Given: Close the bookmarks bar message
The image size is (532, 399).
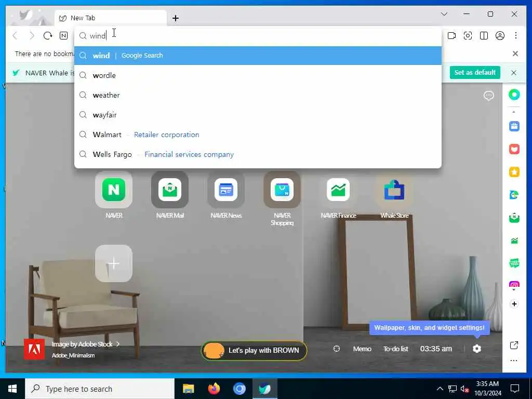Looking at the screenshot, I should pyautogui.click(x=515, y=54).
